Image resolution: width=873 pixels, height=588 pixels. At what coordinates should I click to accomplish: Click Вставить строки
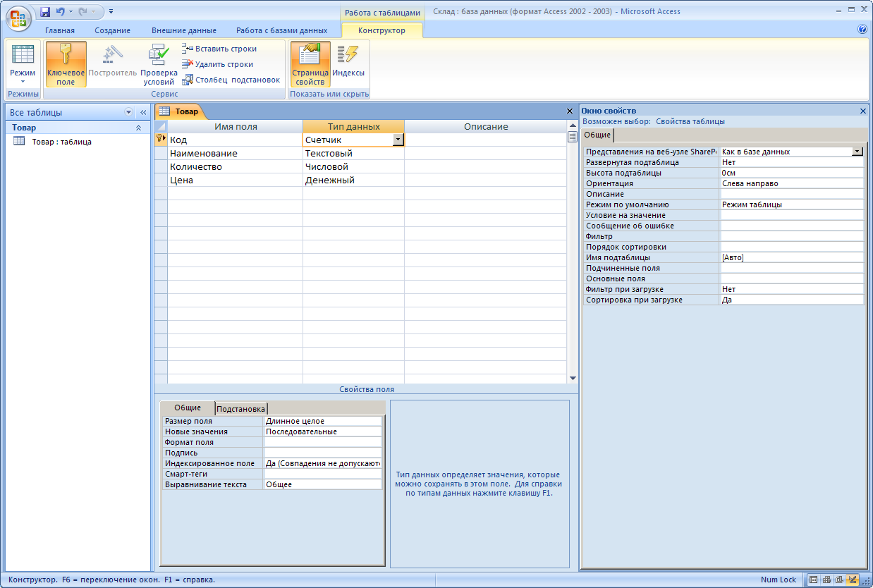[x=219, y=49]
